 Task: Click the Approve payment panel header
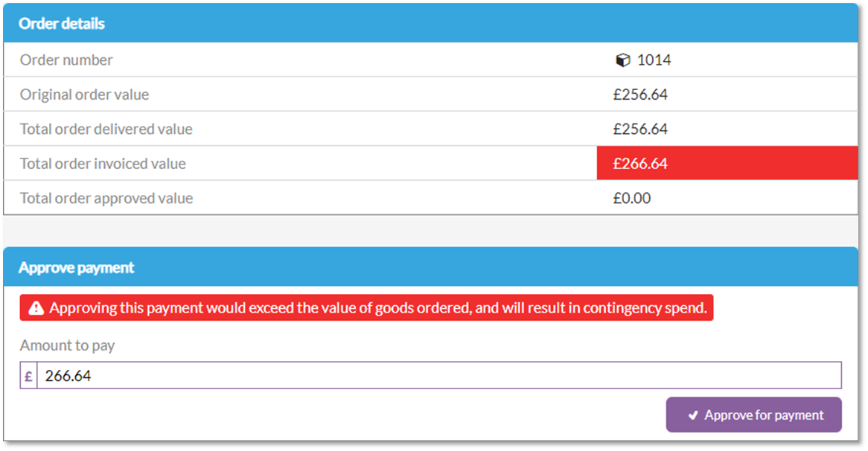[x=431, y=267]
